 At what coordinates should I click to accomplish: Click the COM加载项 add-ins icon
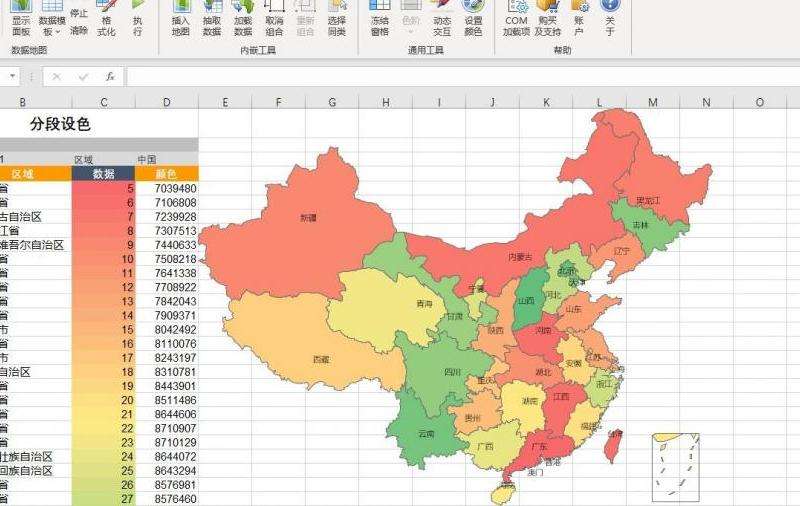(516, 17)
